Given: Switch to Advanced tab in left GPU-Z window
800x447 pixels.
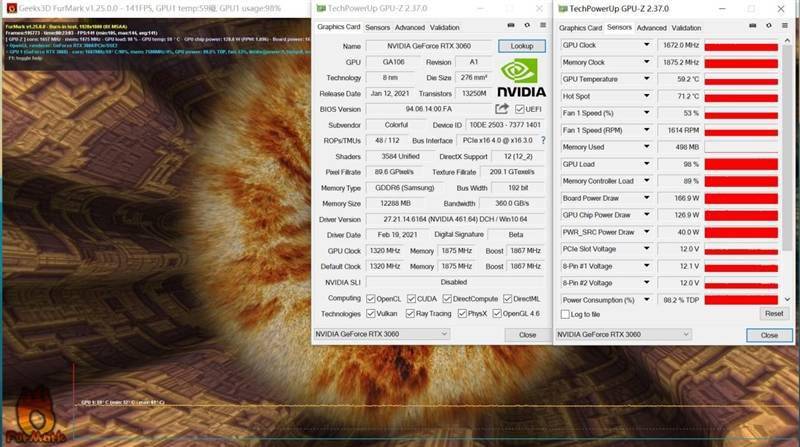Looking at the screenshot, I should [410, 28].
